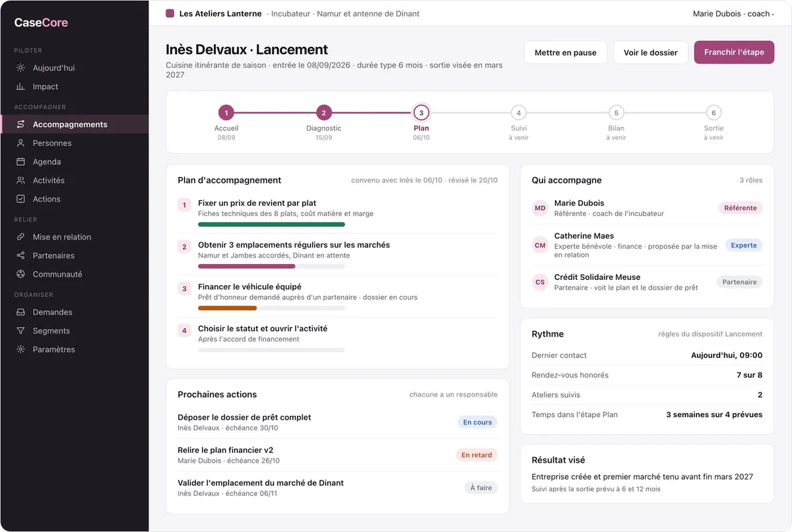Click the green progress bar for prix de revient
The width and height of the screenshot is (792, 532).
pyautogui.click(x=271, y=224)
